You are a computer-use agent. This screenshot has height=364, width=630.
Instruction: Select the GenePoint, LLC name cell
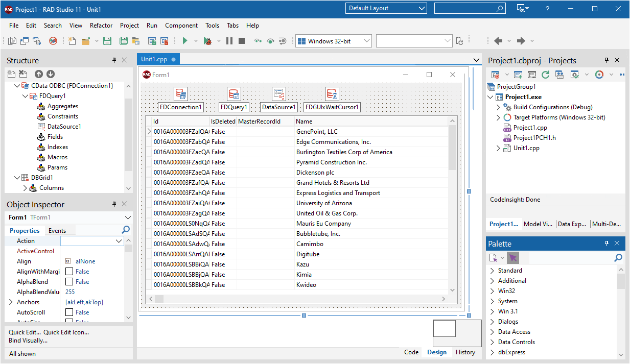[317, 132]
